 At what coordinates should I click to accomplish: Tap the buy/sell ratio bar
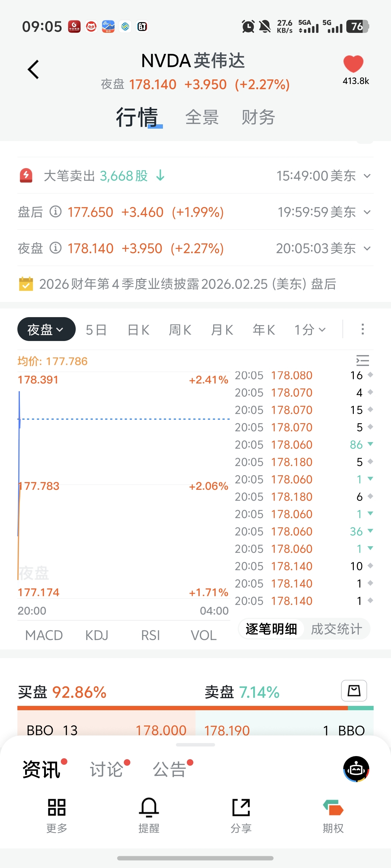[x=195, y=708]
